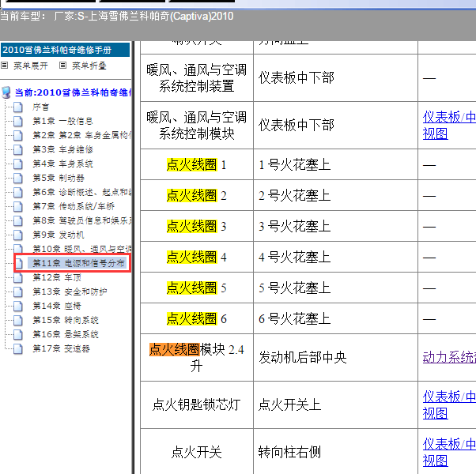
Task: Open 第11章 电源和信号分布 chapter
Action: click(78, 263)
